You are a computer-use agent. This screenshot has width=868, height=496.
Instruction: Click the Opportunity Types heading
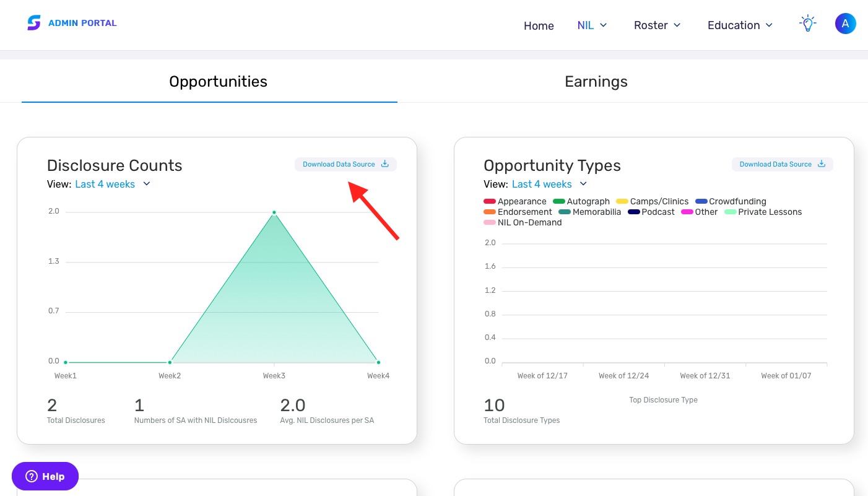click(x=552, y=165)
